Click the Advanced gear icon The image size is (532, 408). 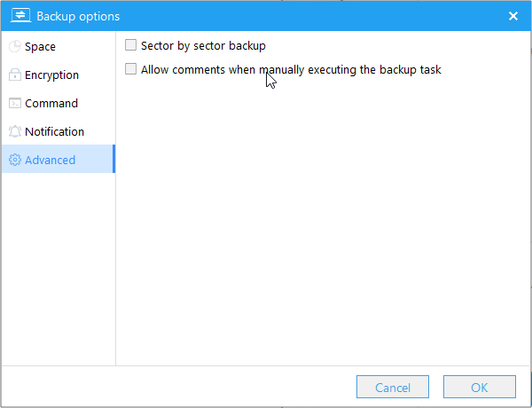[x=15, y=161]
